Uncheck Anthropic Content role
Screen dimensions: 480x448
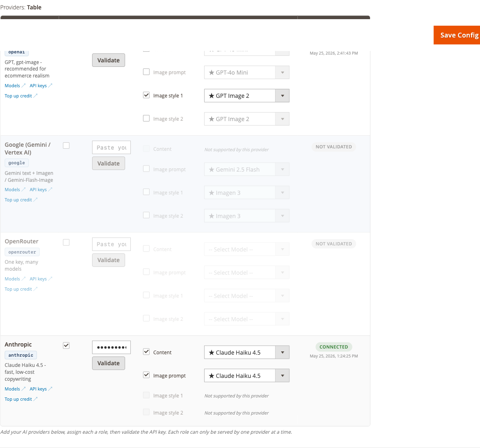pyautogui.click(x=146, y=352)
